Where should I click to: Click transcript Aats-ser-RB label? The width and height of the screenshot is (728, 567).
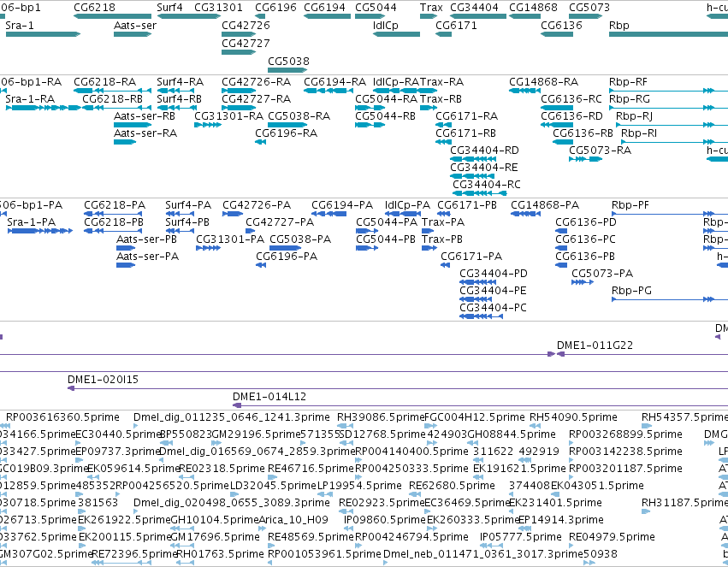click(145, 116)
